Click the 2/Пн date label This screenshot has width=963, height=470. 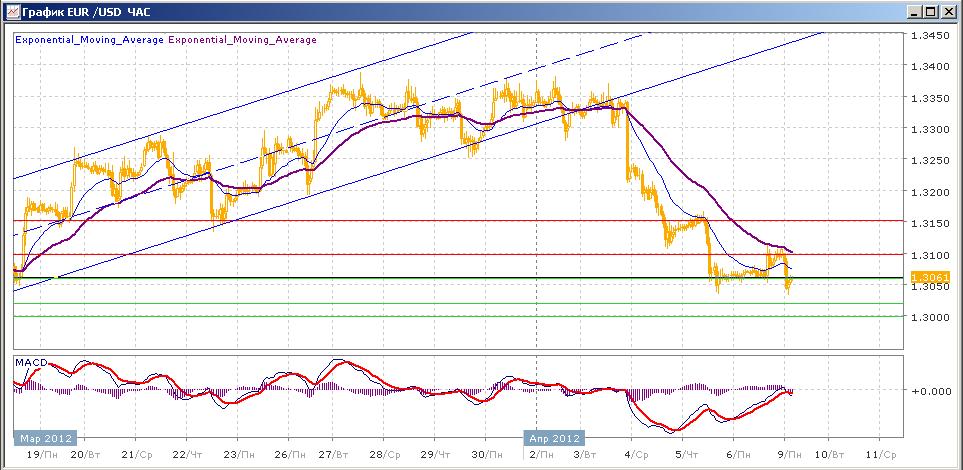[x=540, y=455]
